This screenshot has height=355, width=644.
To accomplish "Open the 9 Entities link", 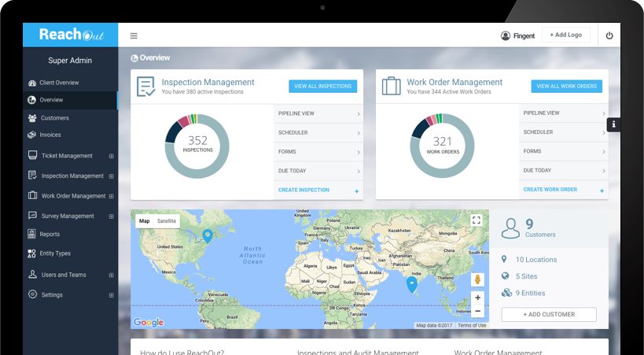I will [x=530, y=294].
